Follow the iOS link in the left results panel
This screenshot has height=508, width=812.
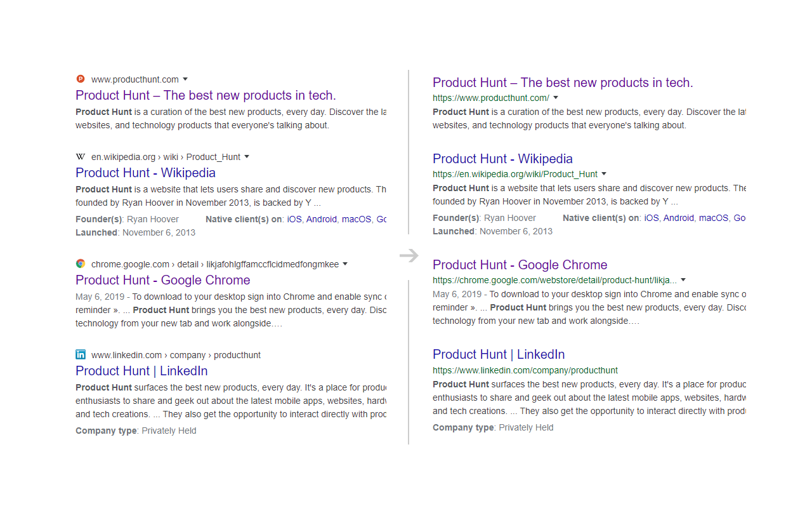294,219
